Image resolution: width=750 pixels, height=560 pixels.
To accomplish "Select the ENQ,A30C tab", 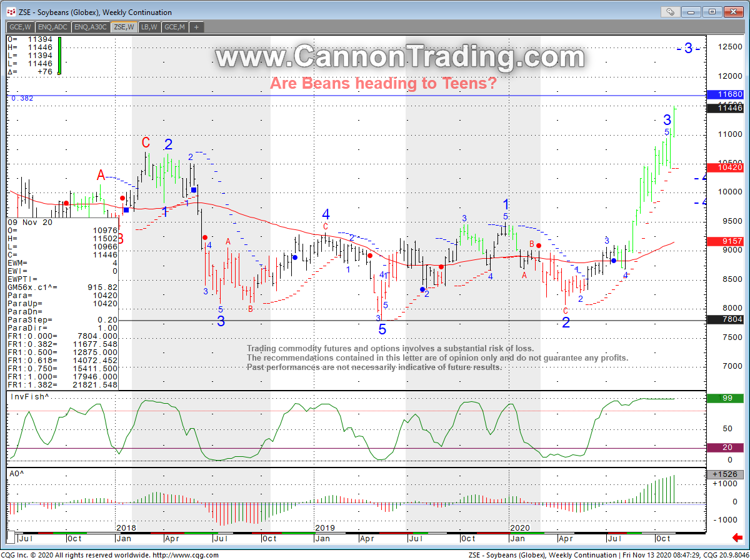I will 91,27.
